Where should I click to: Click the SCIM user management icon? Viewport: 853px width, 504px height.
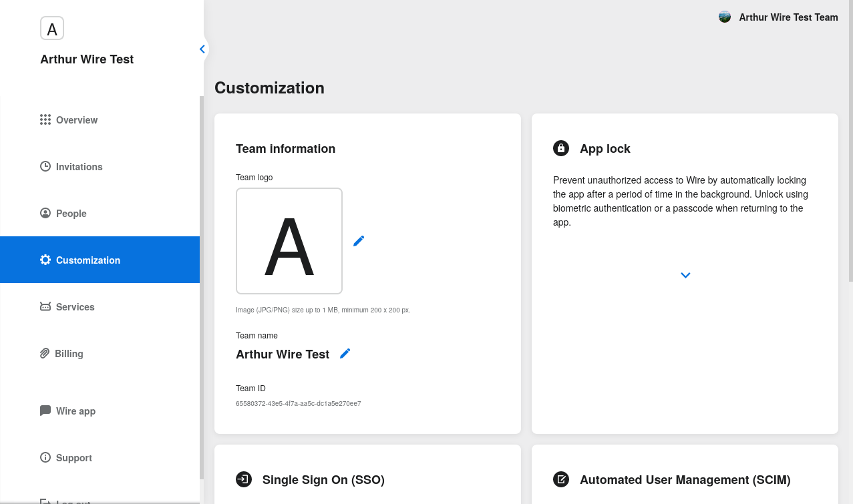click(561, 479)
